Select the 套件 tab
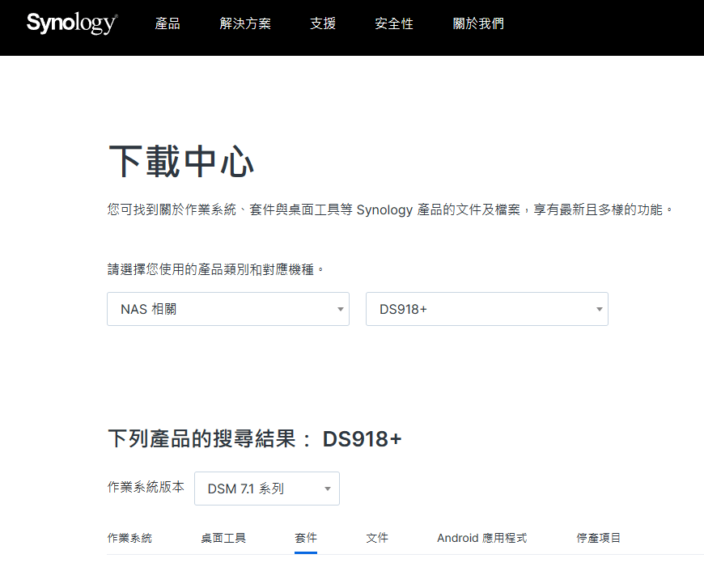This screenshot has width=704, height=588. [x=306, y=538]
